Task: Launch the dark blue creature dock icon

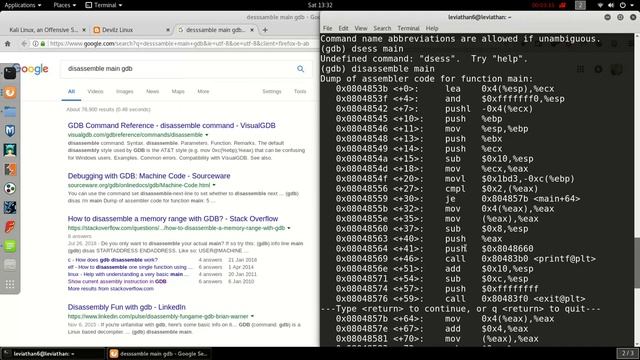Action: tap(10, 207)
